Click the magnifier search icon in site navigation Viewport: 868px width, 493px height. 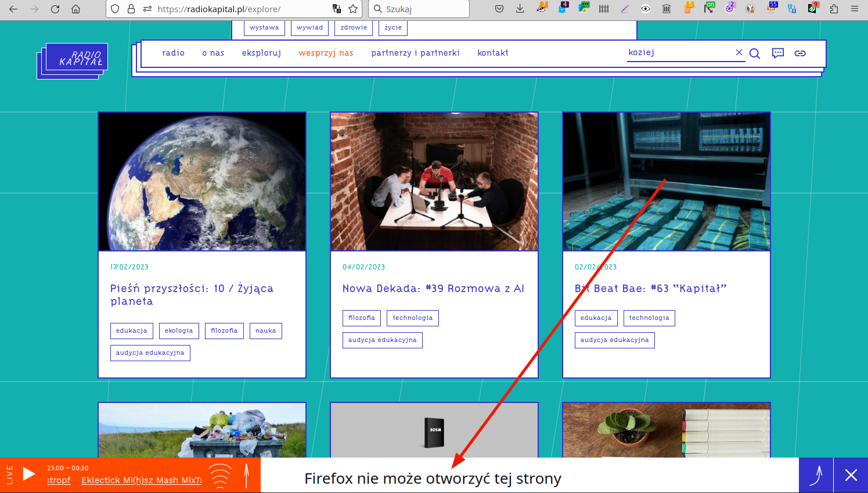click(754, 53)
